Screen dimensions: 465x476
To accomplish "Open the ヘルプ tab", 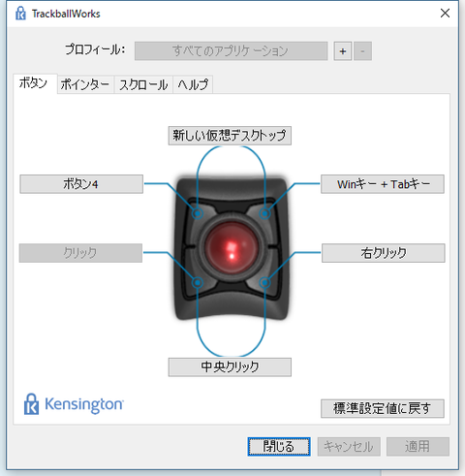I will tap(193, 84).
